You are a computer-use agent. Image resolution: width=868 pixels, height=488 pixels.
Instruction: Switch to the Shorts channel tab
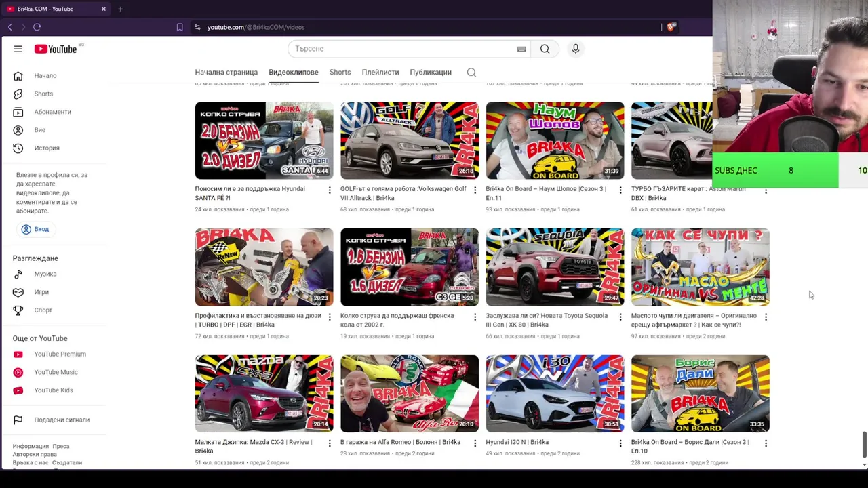(340, 72)
